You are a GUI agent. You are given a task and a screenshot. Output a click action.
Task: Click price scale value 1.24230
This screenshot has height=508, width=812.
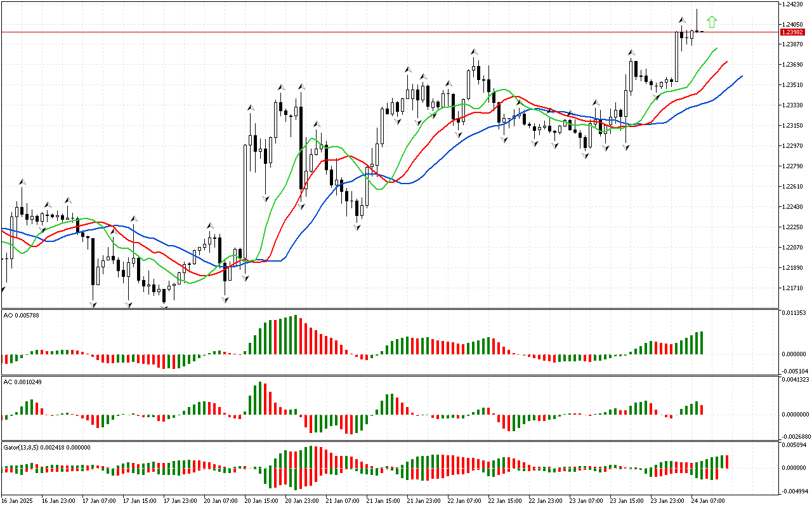(x=792, y=4)
